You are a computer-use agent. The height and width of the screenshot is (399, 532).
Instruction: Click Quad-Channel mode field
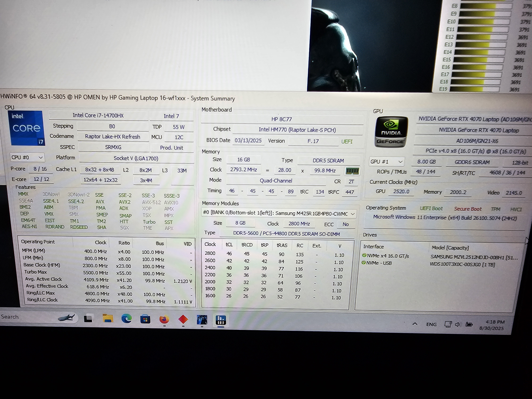click(276, 181)
